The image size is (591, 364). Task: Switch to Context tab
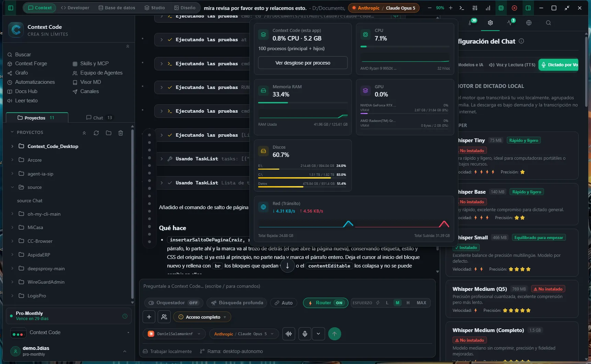point(40,8)
